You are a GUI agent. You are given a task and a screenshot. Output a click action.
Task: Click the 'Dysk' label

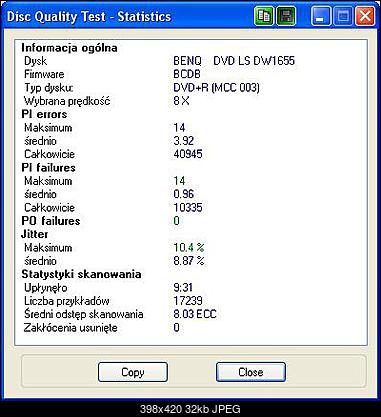[35, 61]
